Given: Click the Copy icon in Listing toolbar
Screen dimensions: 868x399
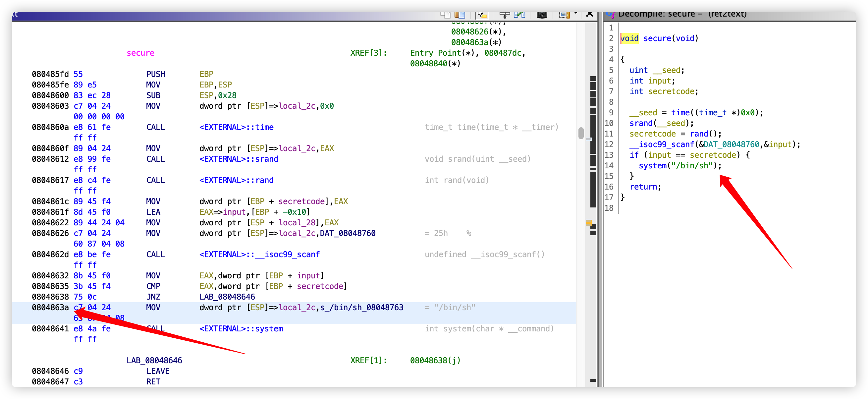Looking at the screenshot, I should click(446, 15).
